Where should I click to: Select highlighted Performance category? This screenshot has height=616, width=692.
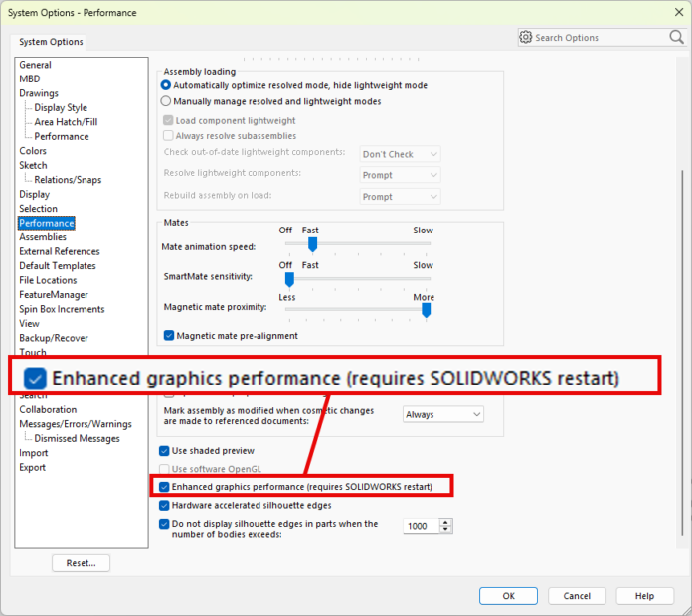pyautogui.click(x=47, y=223)
